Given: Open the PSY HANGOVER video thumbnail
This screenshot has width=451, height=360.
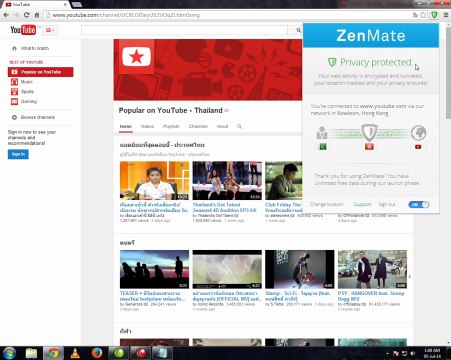Looking at the screenshot, I should [372, 269].
